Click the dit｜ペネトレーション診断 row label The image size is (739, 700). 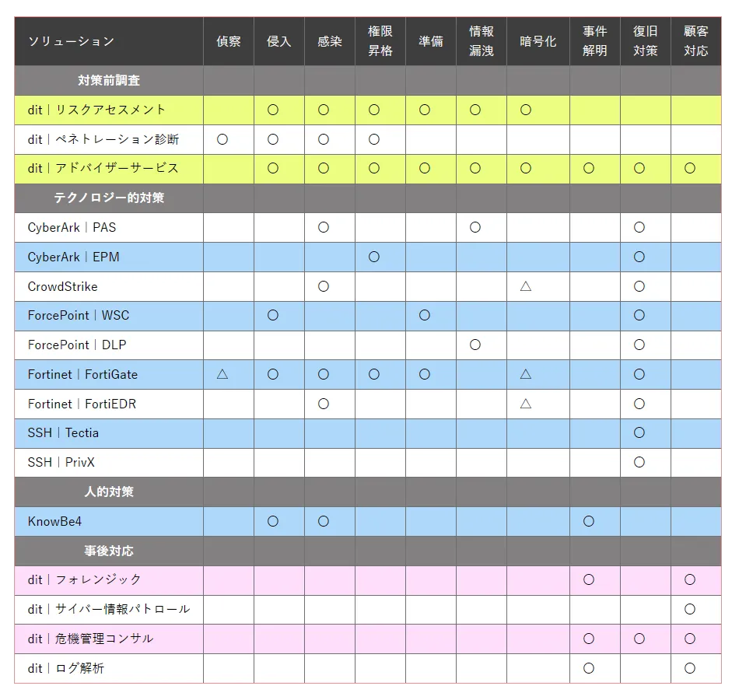(x=103, y=139)
